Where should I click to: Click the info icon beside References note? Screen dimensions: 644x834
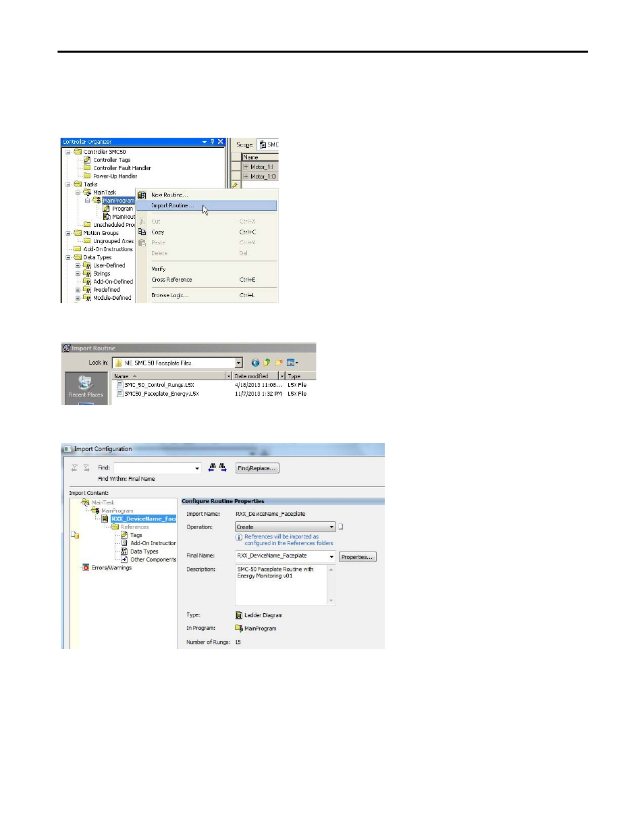[239, 538]
